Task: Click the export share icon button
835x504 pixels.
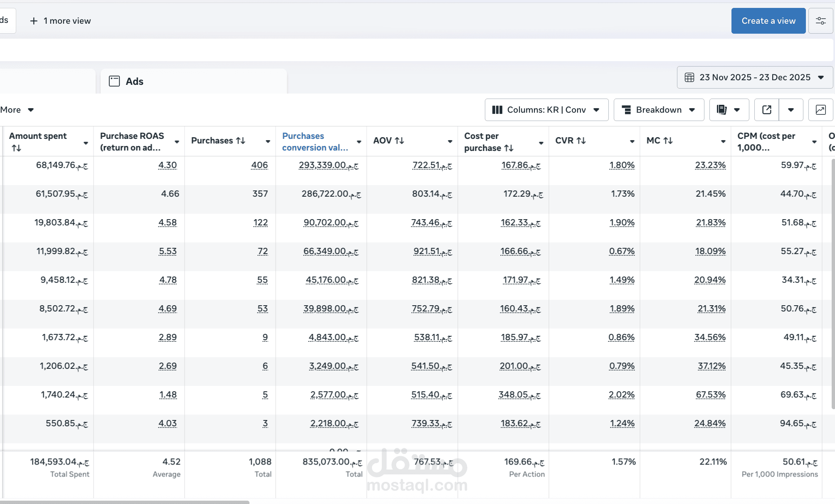Action: (766, 110)
